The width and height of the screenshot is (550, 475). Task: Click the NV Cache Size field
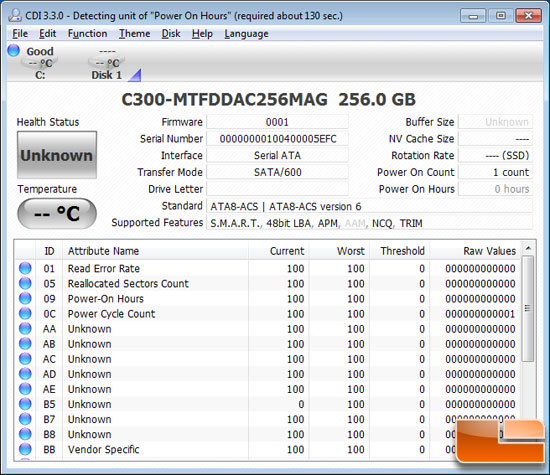click(x=495, y=139)
